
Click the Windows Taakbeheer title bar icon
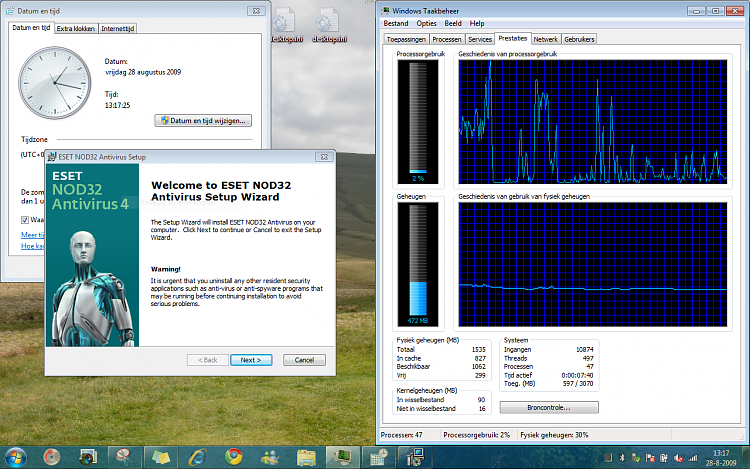[386, 11]
